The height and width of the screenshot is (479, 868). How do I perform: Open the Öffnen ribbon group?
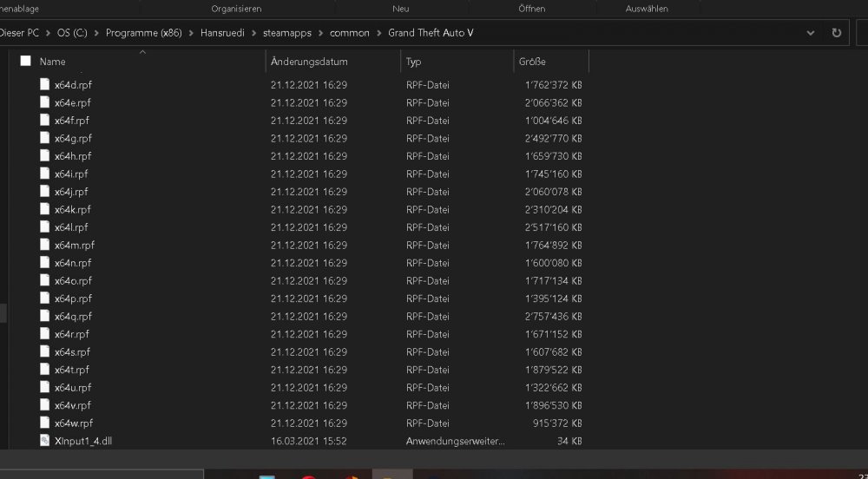pyautogui.click(x=531, y=9)
